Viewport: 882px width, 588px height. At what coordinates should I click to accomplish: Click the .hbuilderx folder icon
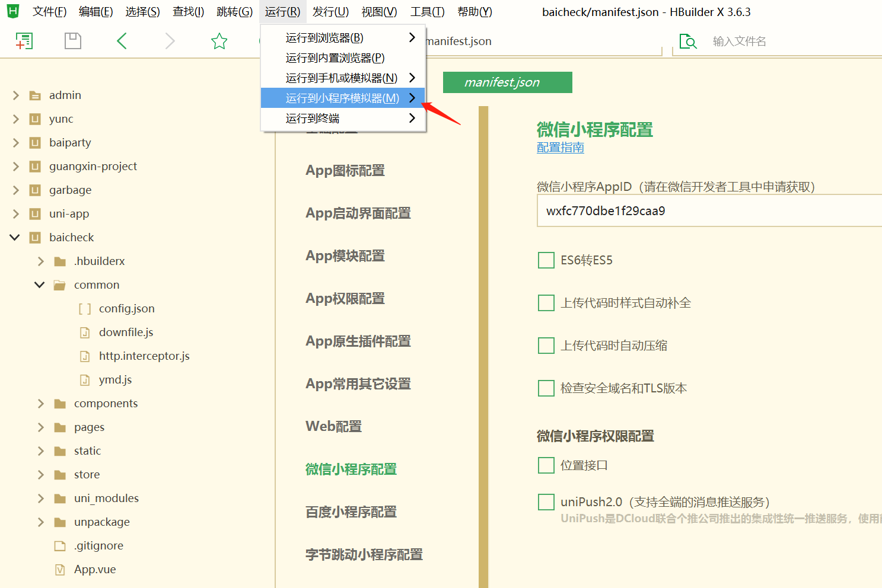pyautogui.click(x=60, y=261)
